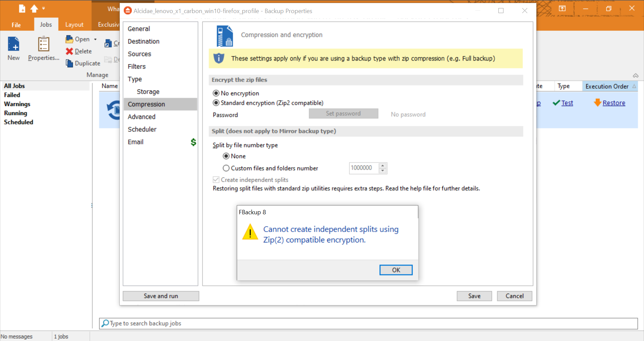Click the New backup job icon
Viewport: 644px width, 341px height.
[x=14, y=44]
